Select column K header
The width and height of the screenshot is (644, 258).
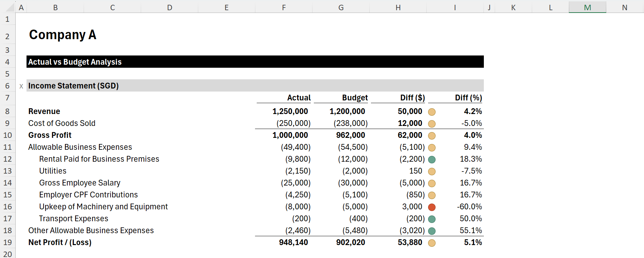click(513, 7)
